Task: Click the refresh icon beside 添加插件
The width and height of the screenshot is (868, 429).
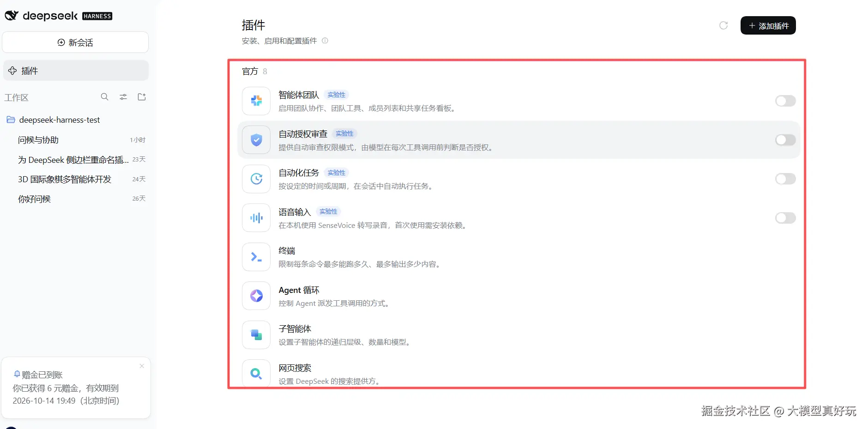Action: coord(723,25)
